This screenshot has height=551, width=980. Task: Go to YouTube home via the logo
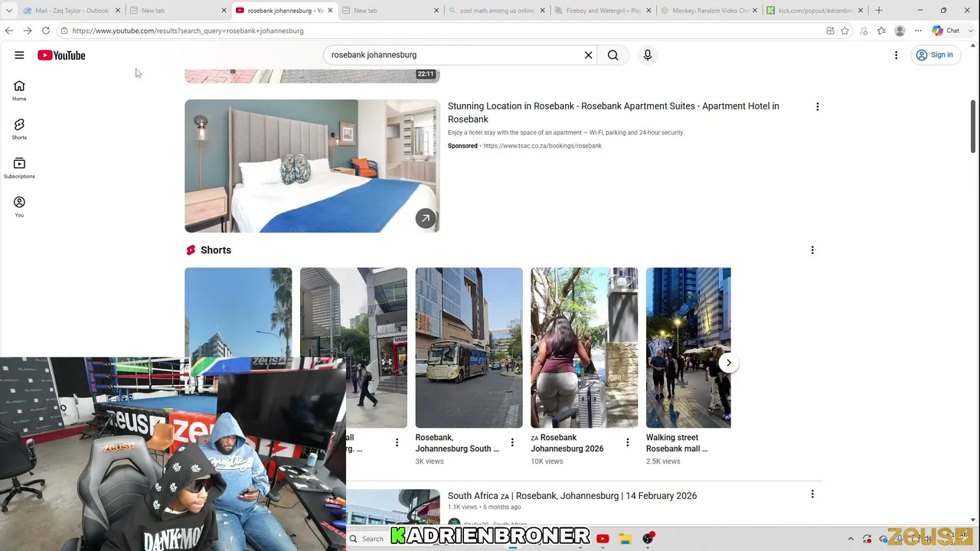click(61, 55)
